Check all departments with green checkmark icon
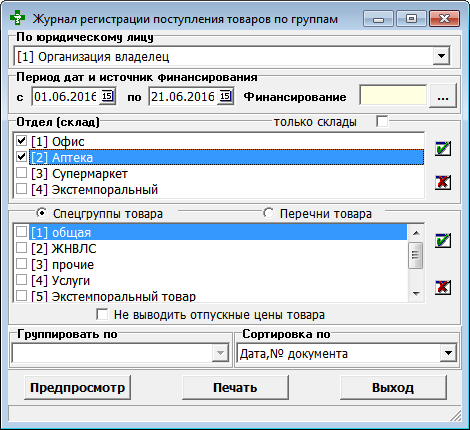Image resolution: width=470 pixels, height=430 pixels. click(x=443, y=148)
